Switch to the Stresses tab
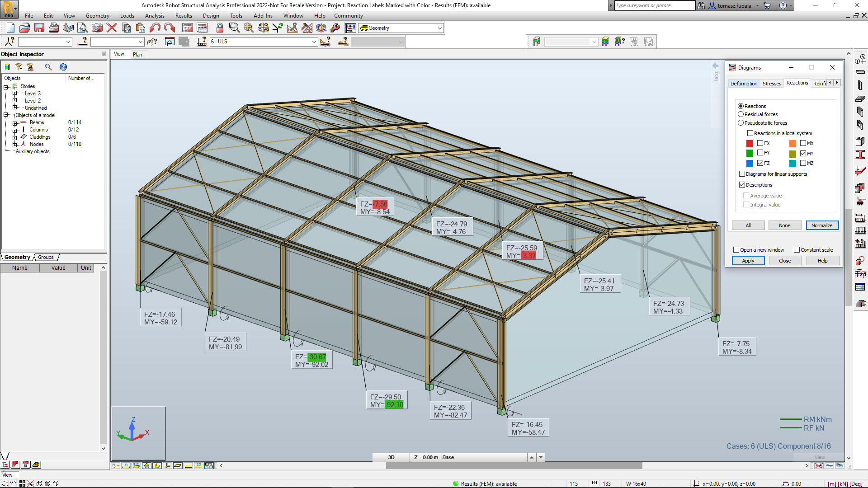The width and height of the screenshot is (868, 488). pos(772,84)
